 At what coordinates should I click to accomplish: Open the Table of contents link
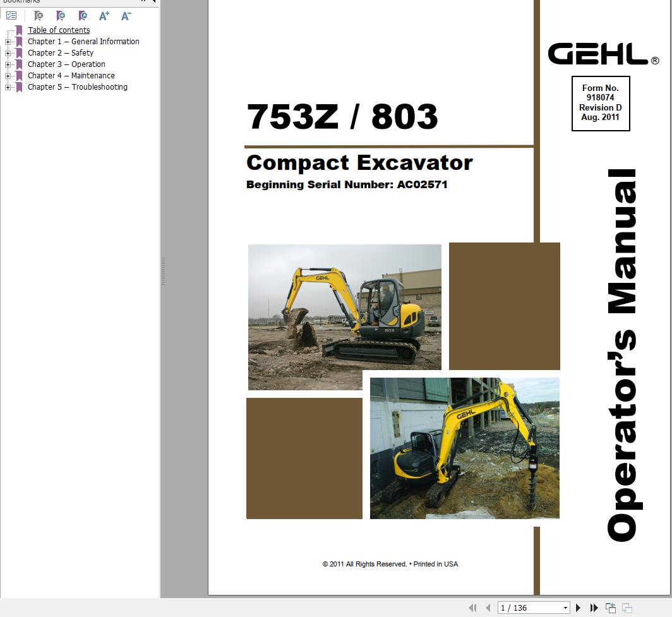tap(59, 30)
